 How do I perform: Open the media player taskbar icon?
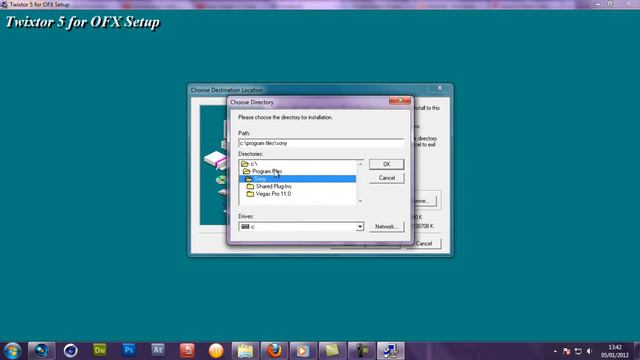[x=303, y=351]
